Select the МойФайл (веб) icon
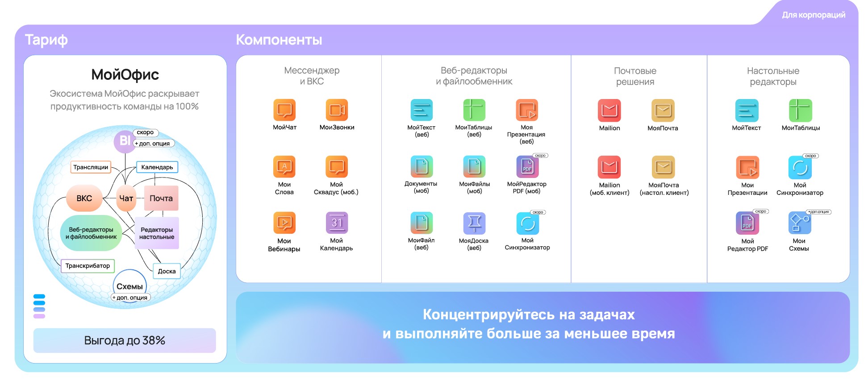The image size is (868, 380). pyautogui.click(x=421, y=223)
